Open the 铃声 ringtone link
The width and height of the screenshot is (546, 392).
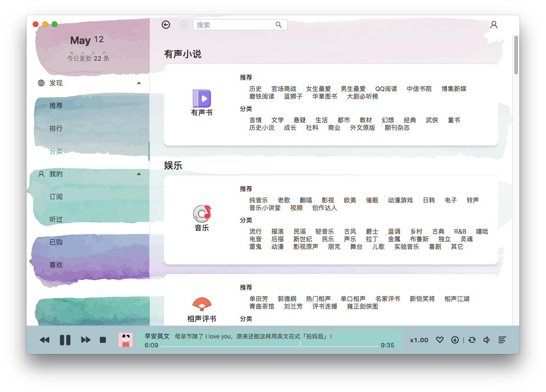pyautogui.click(x=473, y=200)
